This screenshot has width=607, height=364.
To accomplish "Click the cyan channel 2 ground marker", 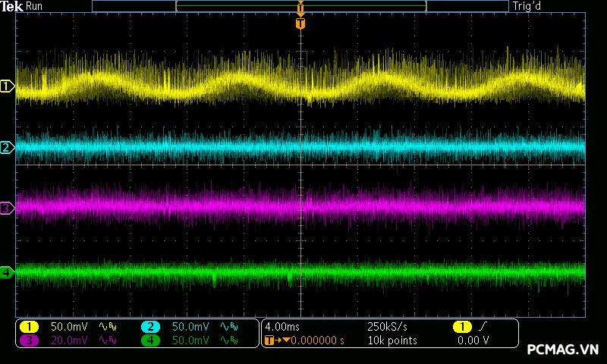I will [x=7, y=147].
